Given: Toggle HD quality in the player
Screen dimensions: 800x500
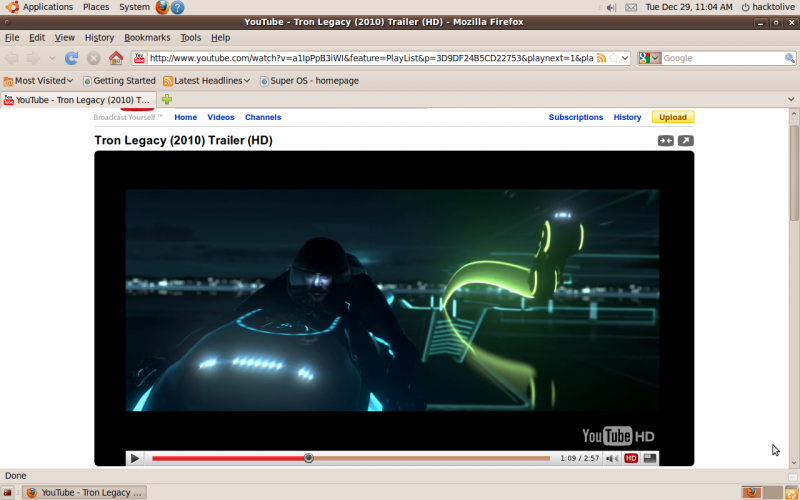Looking at the screenshot, I should pos(631,458).
